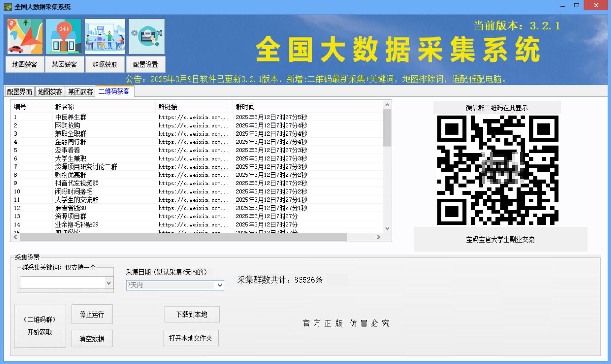Click the link cell in row 2
This screenshot has height=364, width=611.
pyautogui.click(x=193, y=125)
